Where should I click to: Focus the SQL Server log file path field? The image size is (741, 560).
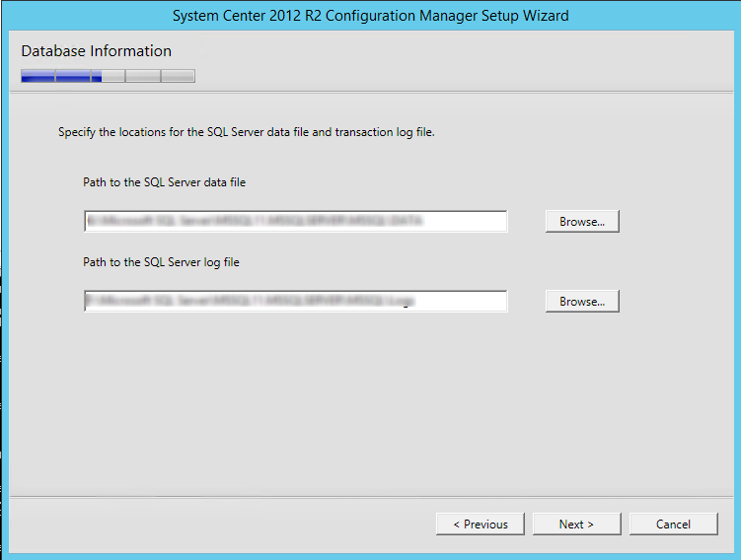tap(296, 302)
